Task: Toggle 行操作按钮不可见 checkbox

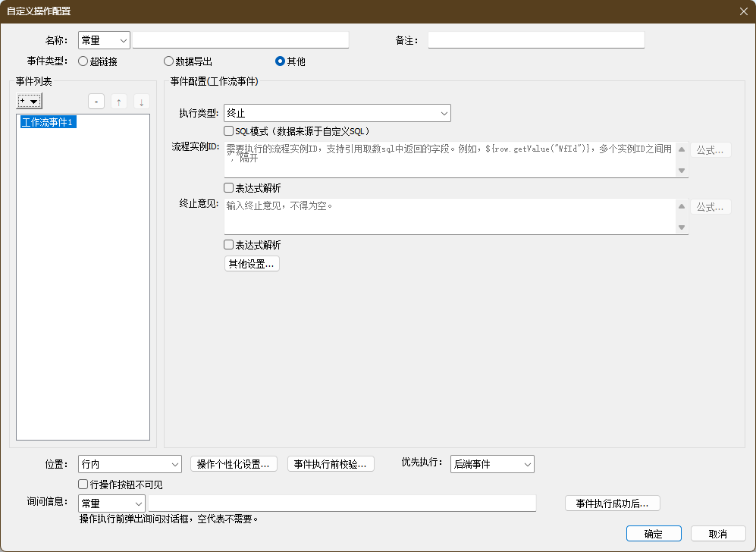Action: tap(83, 485)
